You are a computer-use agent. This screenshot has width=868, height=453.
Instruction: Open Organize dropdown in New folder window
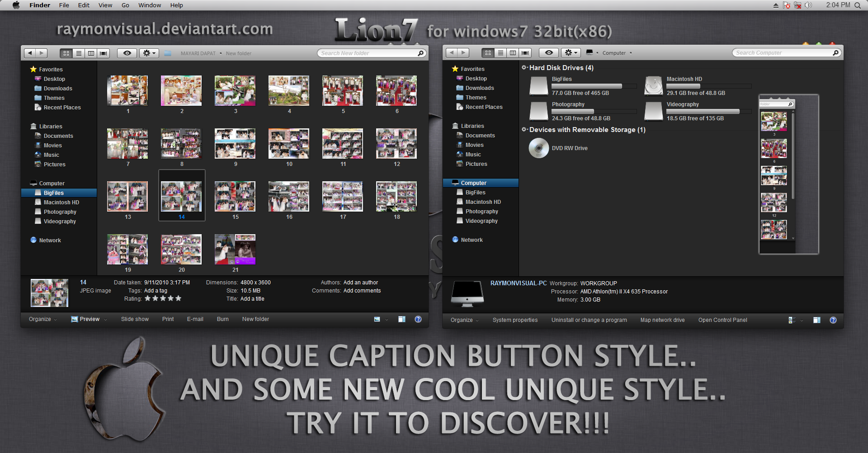pos(43,319)
